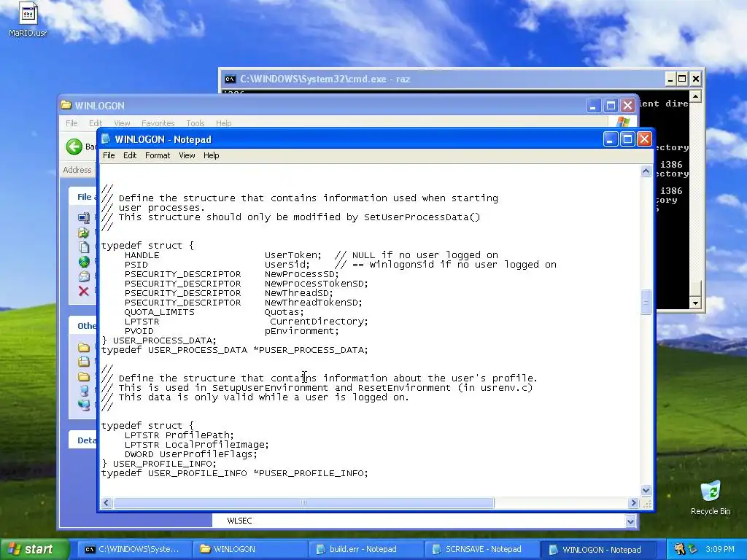Click on 'NewThreadTokenSD;' field text
747x560 pixels.
pyautogui.click(x=314, y=303)
